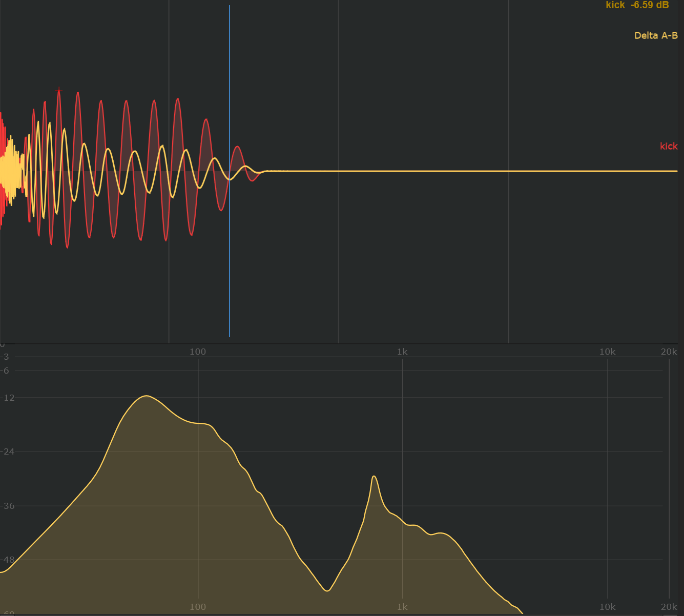Click the 100 Hz label on upper frequency axis
Screen dimensions: 684x616
pos(198,352)
